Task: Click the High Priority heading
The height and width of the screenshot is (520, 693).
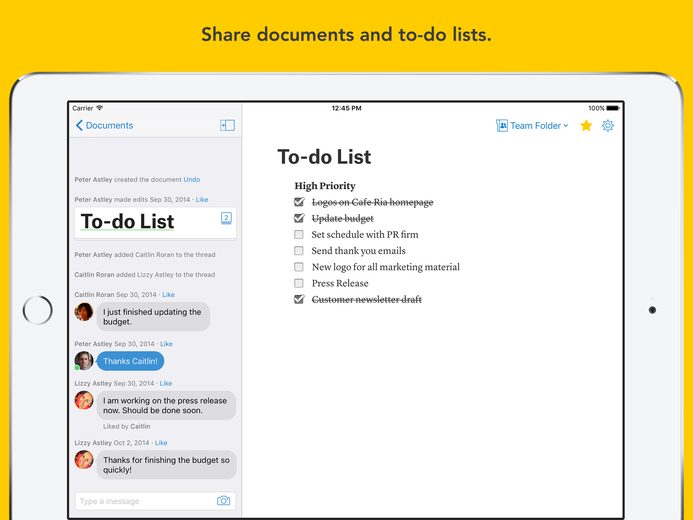Action: point(325,186)
